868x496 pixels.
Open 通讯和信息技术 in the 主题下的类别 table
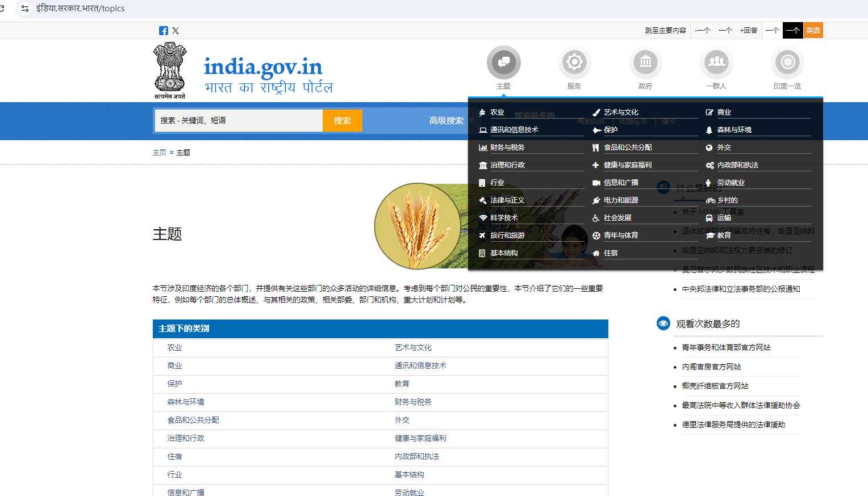[420, 366]
